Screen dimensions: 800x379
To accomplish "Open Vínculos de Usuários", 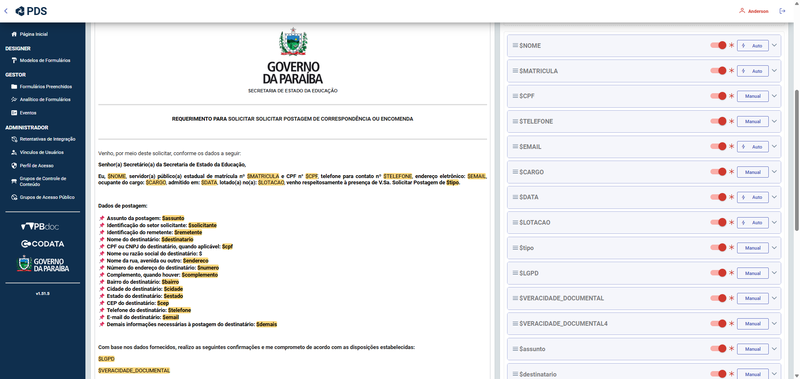I will (x=37, y=152).
